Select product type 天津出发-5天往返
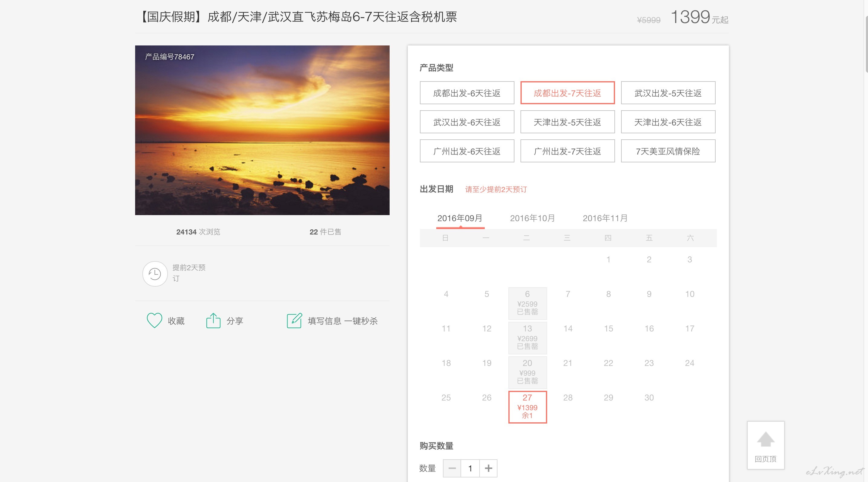The width and height of the screenshot is (868, 482). (x=567, y=122)
